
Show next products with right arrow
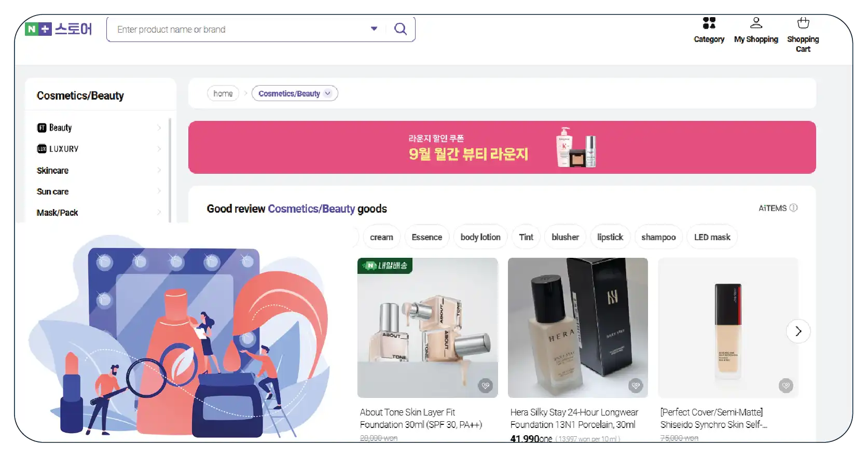(798, 331)
